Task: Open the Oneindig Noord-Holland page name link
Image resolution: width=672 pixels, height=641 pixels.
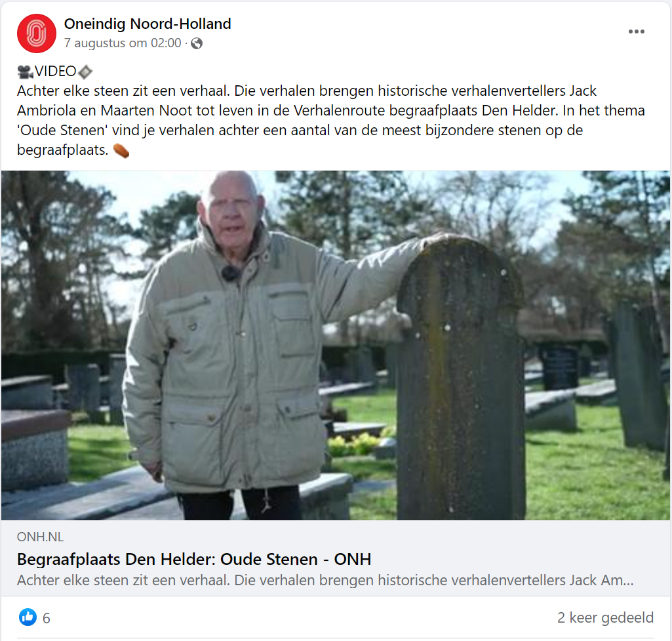Action: coord(148,24)
